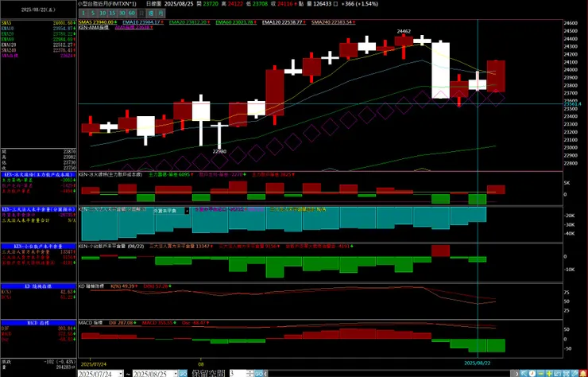Click the KEN-小台散戶未平倉量 blue panel header

point(39,247)
